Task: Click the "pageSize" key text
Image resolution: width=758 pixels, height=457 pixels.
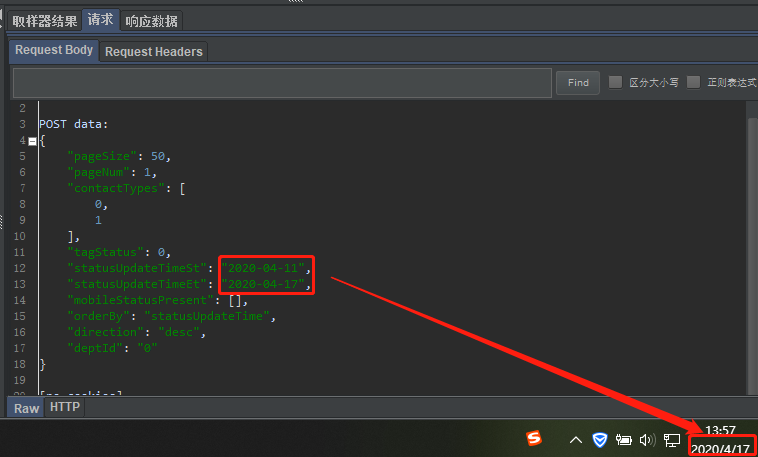Action: (102, 156)
